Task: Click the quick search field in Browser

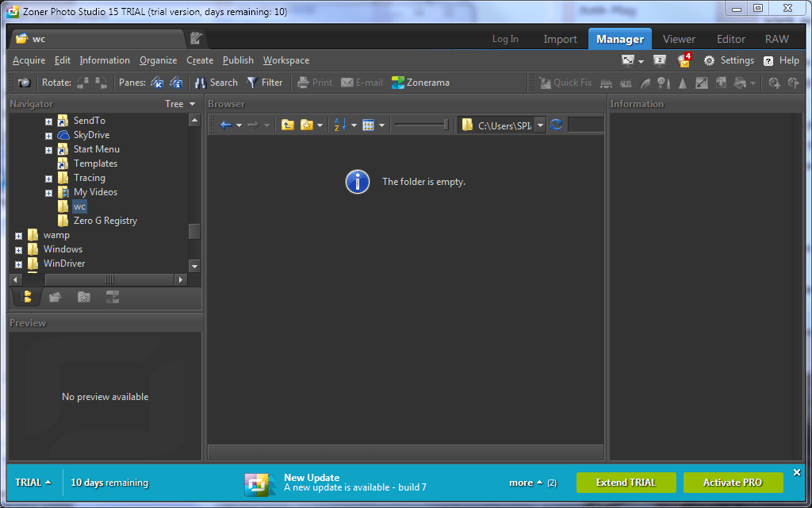Action: [586, 125]
